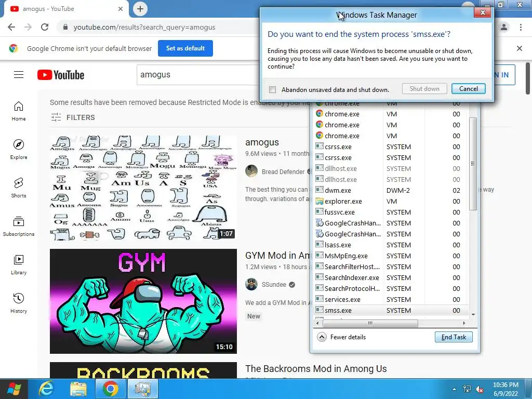532x399 pixels.
Task: Open the YouTube hamburger guide menu
Action: point(19,75)
